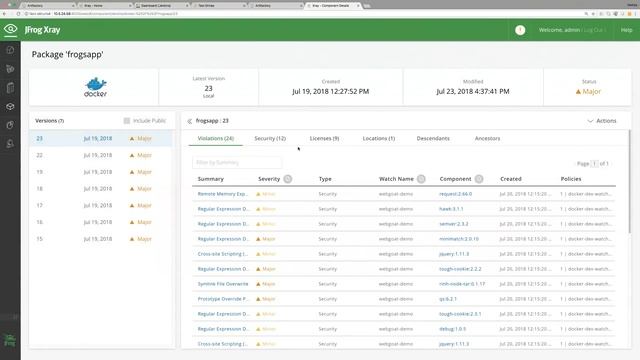
Task: Toggle the Include Public checkbox
Action: pyautogui.click(x=127, y=121)
